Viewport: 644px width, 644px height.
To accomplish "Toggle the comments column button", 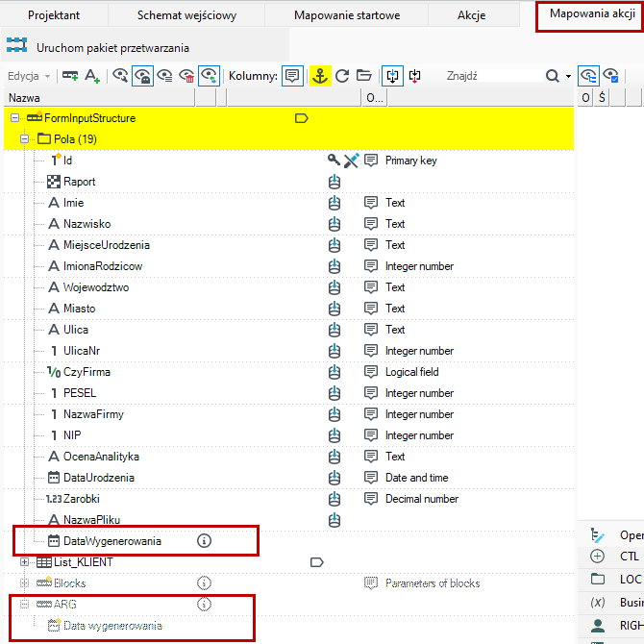I will click(x=292, y=76).
